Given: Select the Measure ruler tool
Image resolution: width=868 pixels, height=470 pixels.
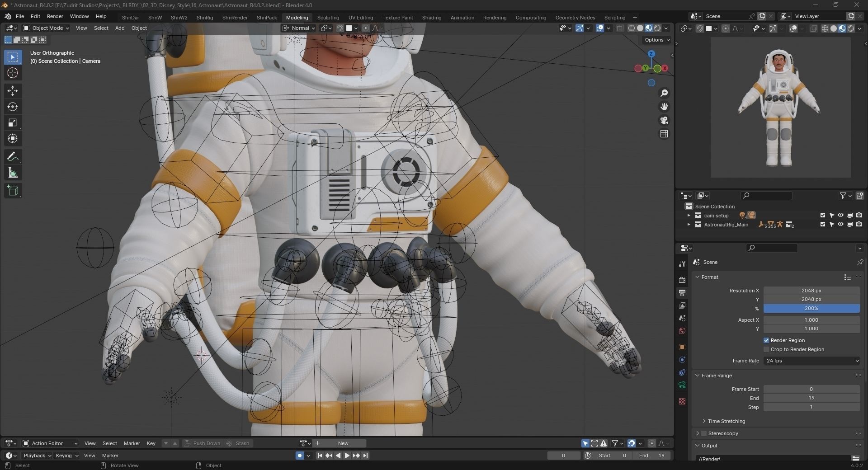Looking at the screenshot, I should pos(13,173).
